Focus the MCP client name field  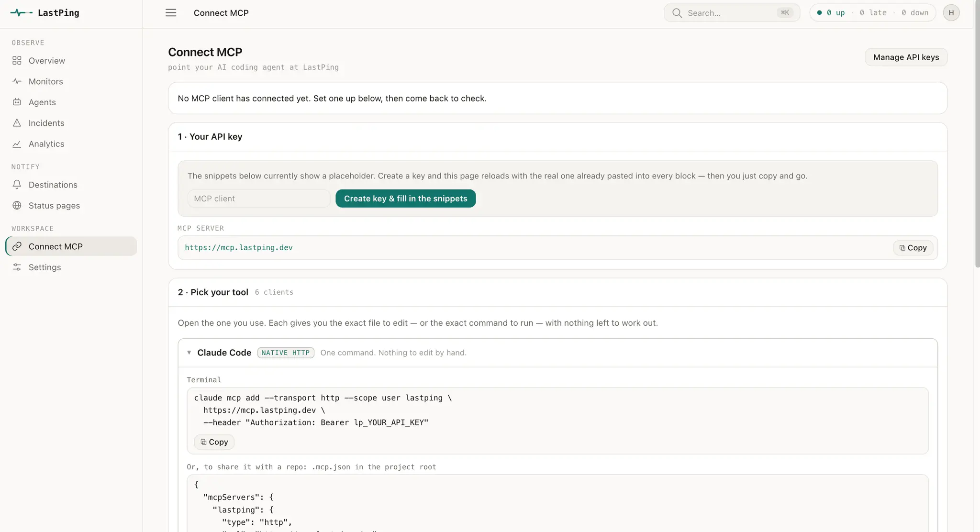click(x=258, y=199)
